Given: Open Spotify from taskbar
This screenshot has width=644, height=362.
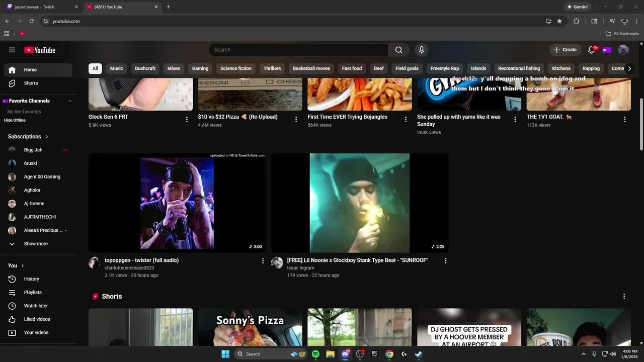Looking at the screenshot, I should click(315, 354).
